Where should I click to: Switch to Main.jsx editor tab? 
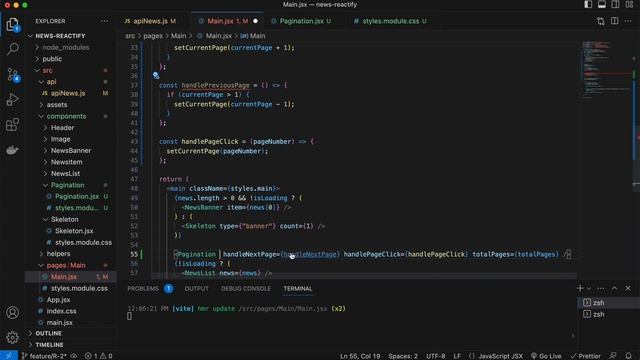(x=227, y=21)
